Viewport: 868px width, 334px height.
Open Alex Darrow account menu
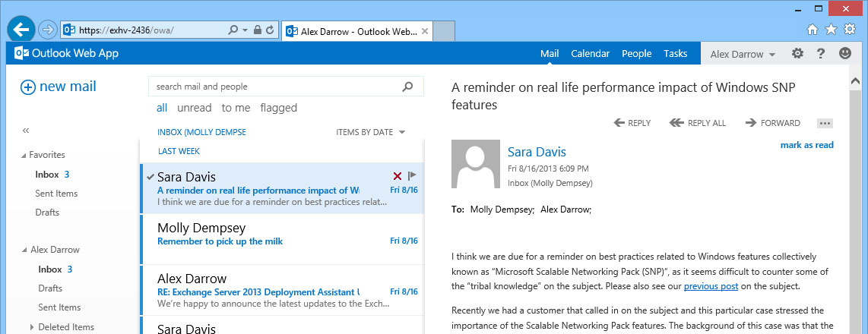pyautogui.click(x=743, y=54)
